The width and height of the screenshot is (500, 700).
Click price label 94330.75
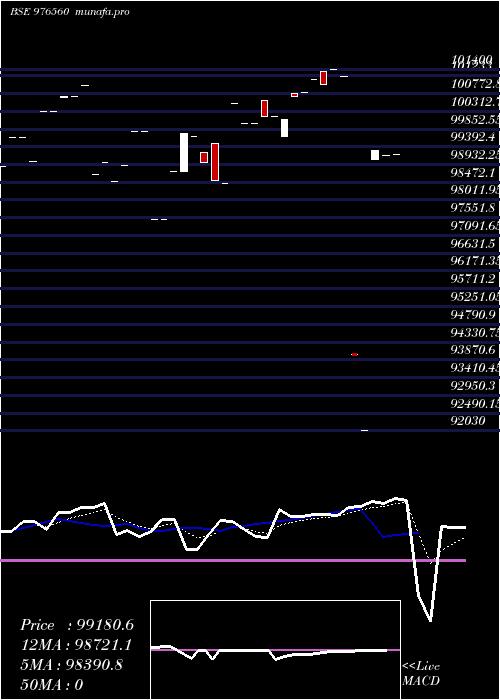pyautogui.click(x=475, y=333)
